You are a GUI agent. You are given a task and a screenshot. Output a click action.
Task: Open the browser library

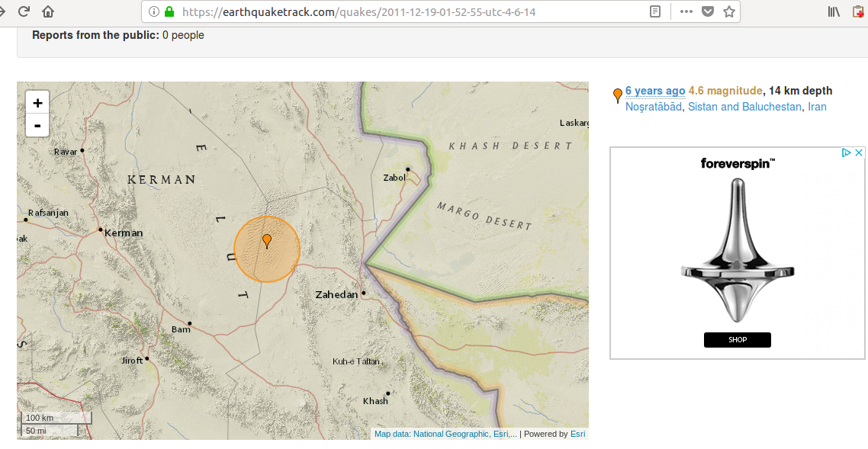pos(834,11)
